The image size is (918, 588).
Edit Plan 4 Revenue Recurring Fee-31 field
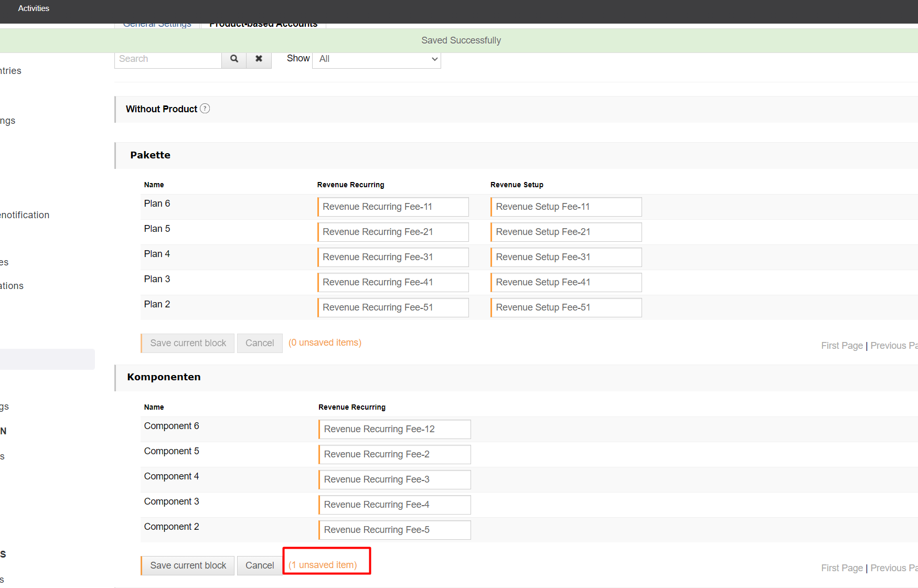click(393, 257)
